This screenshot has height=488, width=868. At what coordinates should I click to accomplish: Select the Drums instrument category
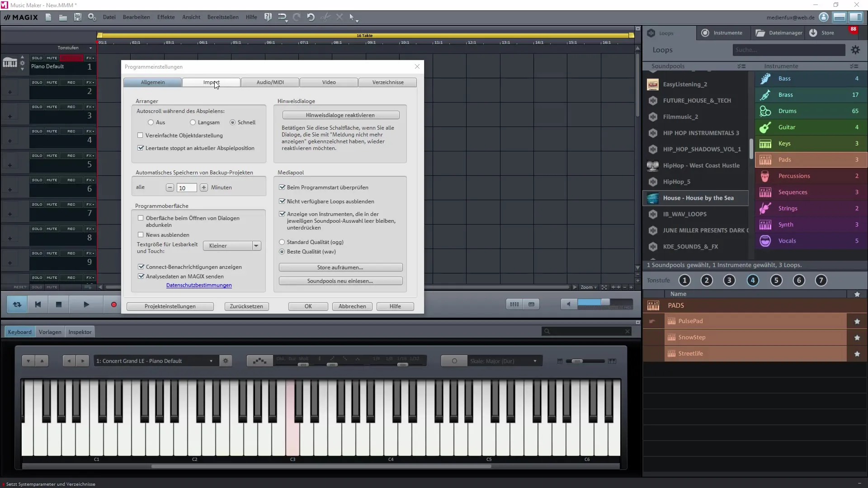[x=811, y=111]
